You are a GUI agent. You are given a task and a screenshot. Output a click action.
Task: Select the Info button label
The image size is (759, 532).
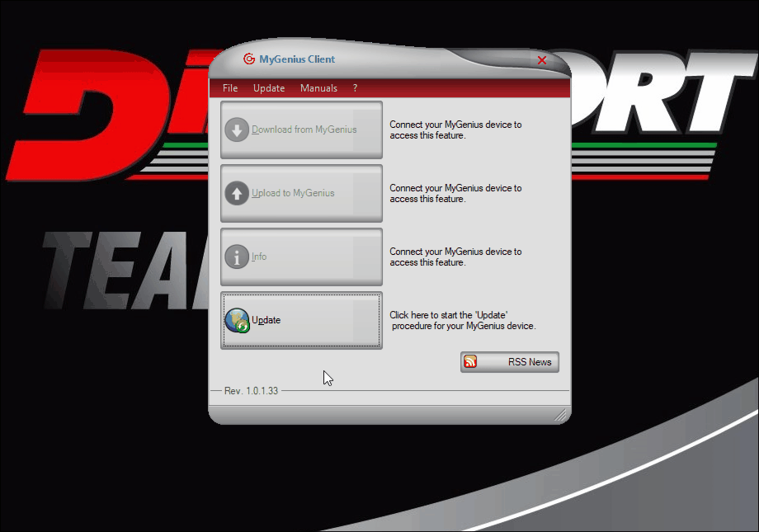259,257
